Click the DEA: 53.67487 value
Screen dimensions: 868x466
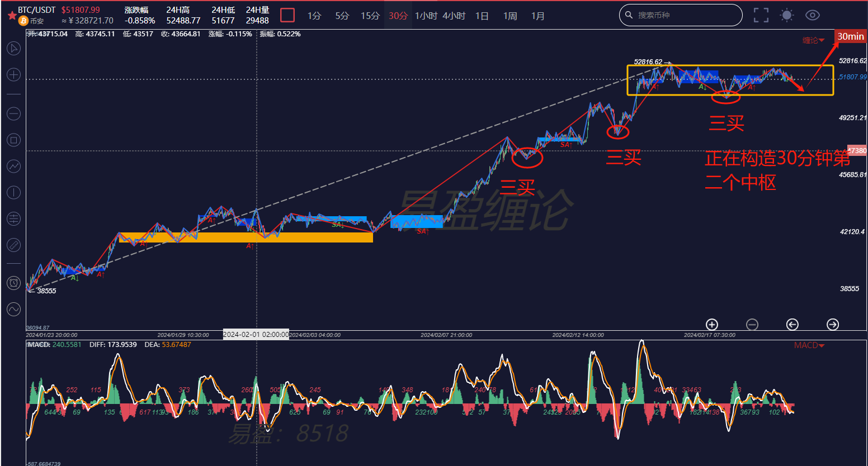tap(168, 345)
